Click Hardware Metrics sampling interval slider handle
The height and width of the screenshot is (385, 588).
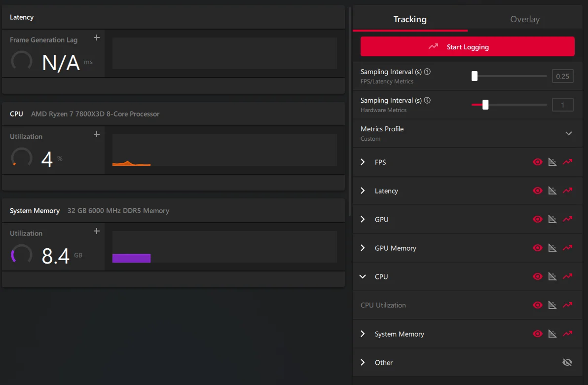tap(485, 105)
